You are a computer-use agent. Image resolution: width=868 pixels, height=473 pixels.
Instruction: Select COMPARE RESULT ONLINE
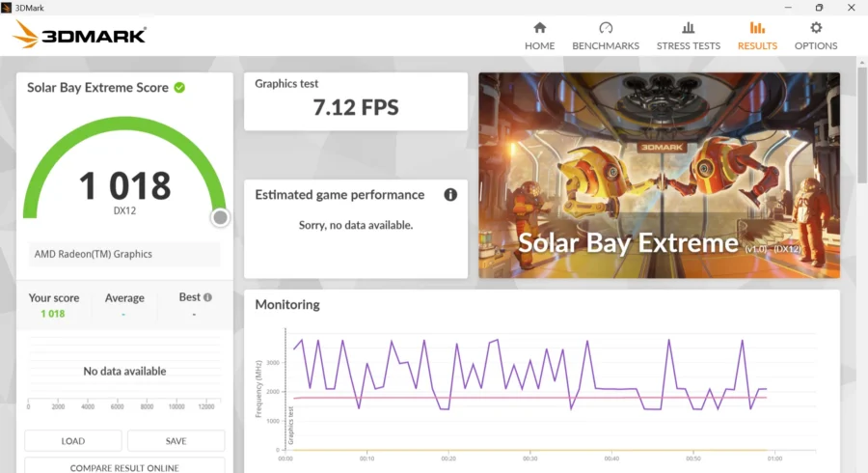coord(124,466)
